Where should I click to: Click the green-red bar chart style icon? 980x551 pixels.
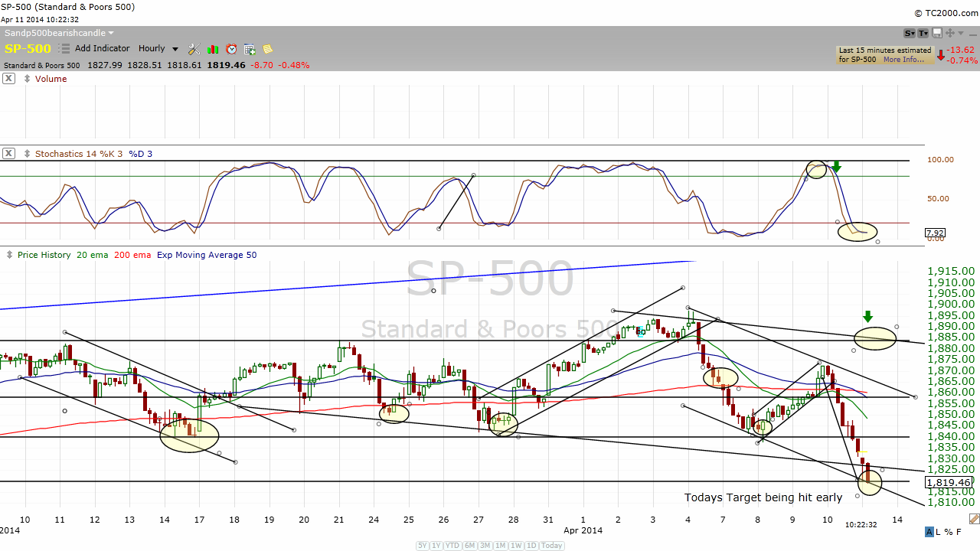pyautogui.click(x=213, y=49)
